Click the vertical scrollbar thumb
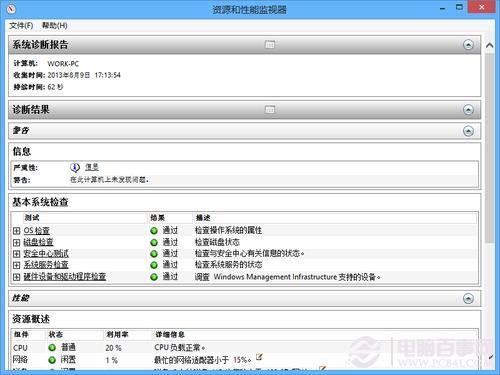The height and width of the screenshot is (375, 500). 489,148
